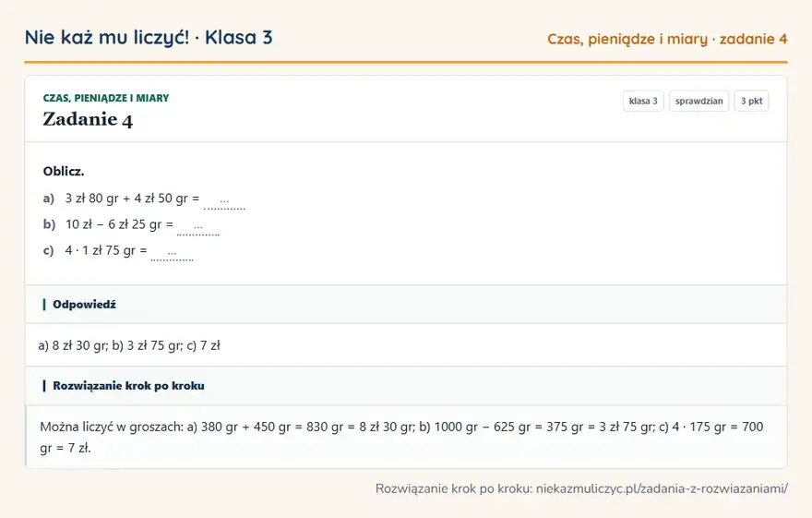The image size is (812, 518).
Task: Click the 'Nie każ mu liczyć! · Klasa 3' title
Action: [x=149, y=37]
